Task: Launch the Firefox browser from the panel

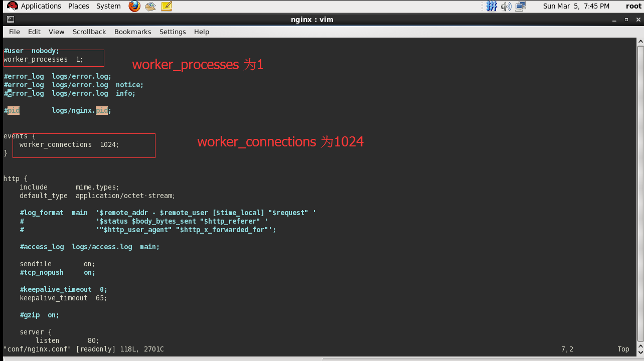Action: [134, 6]
